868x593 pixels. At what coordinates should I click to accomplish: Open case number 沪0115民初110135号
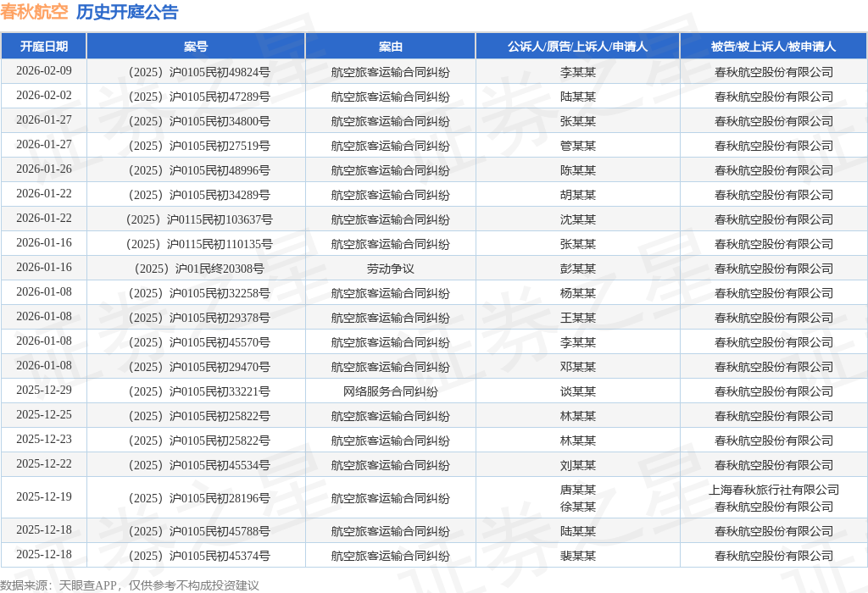tap(198, 244)
